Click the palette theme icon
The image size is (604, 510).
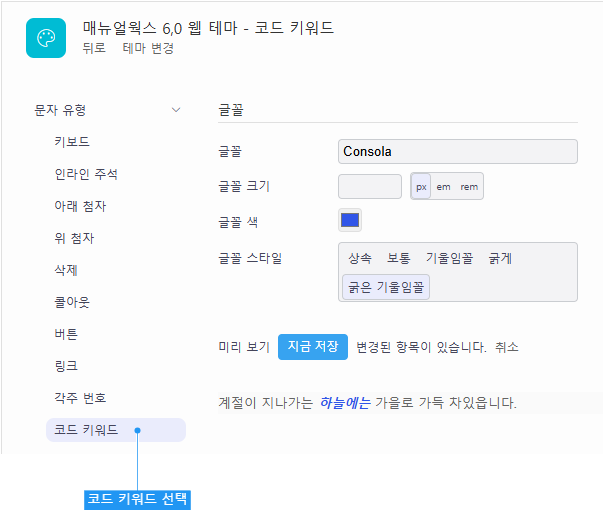click(46, 38)
